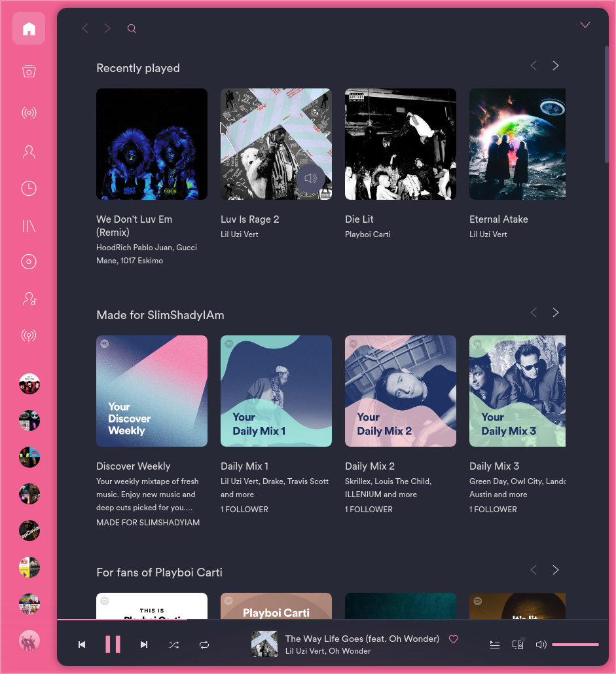
Task: Toggle repeat mode
Action: [x=204, y=645]
